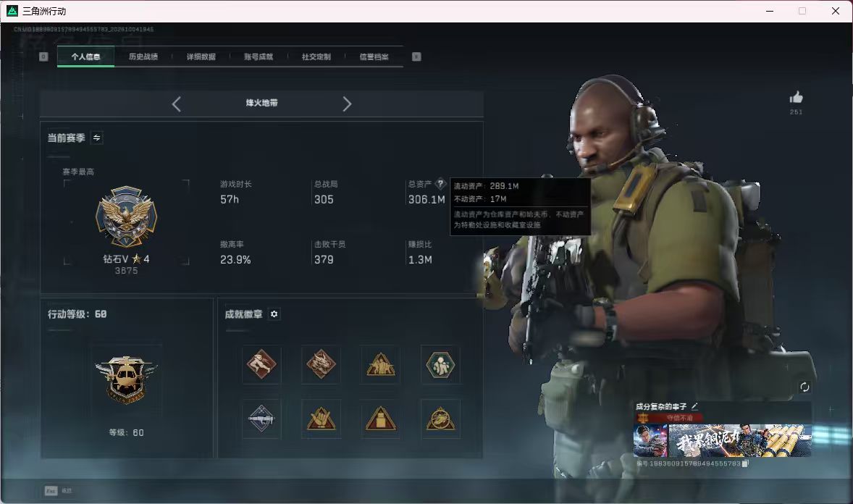Select the 信誉档案 tab
The width and height of the screenshot is (853, 504).
pyautogui.click(x=374, y=56)
